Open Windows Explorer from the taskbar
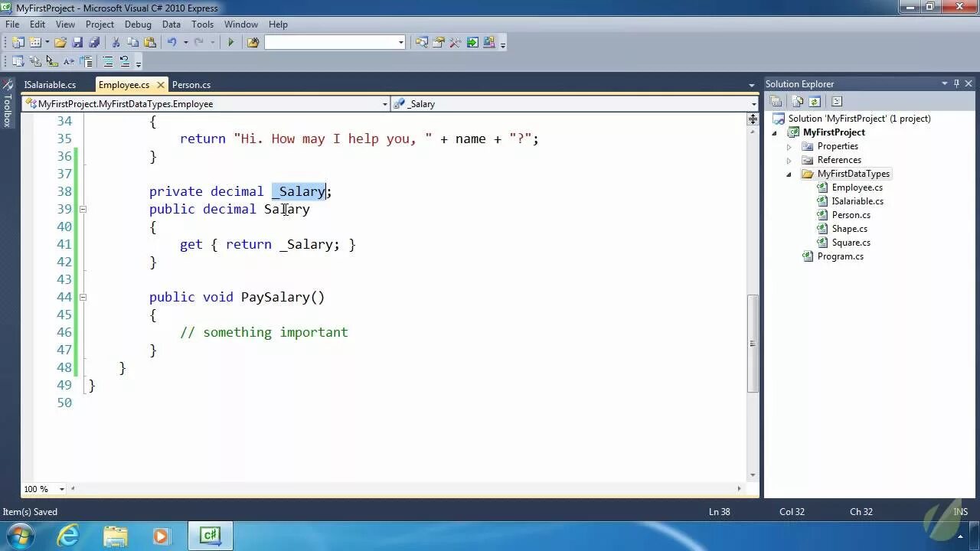Screen dimensions: 980x551 point(115,536)
